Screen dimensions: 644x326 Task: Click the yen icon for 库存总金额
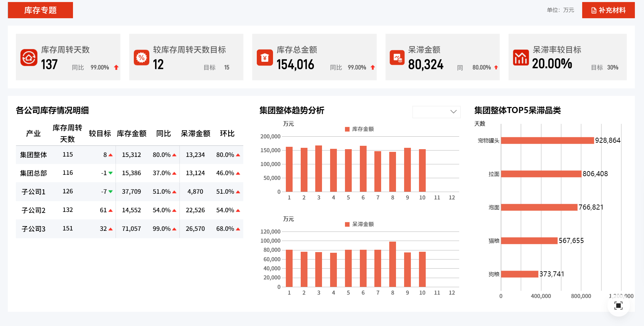click(265, 58)
